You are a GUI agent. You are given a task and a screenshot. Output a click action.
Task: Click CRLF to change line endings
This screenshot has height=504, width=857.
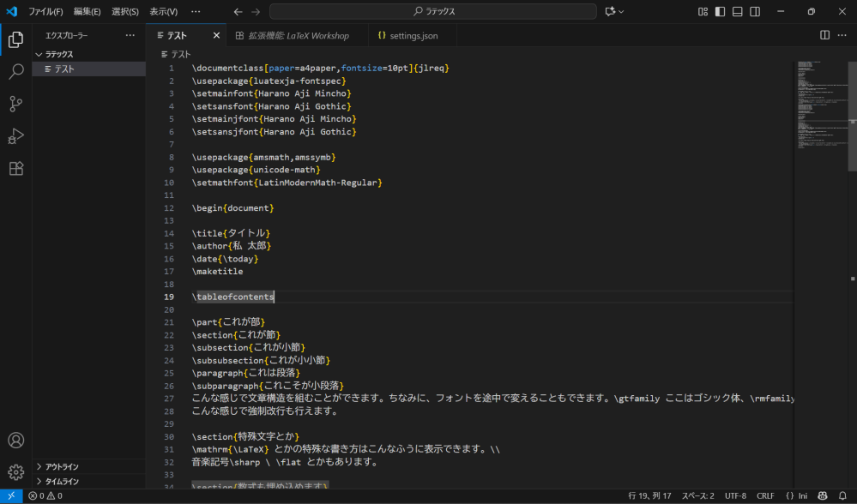point(764,495)
